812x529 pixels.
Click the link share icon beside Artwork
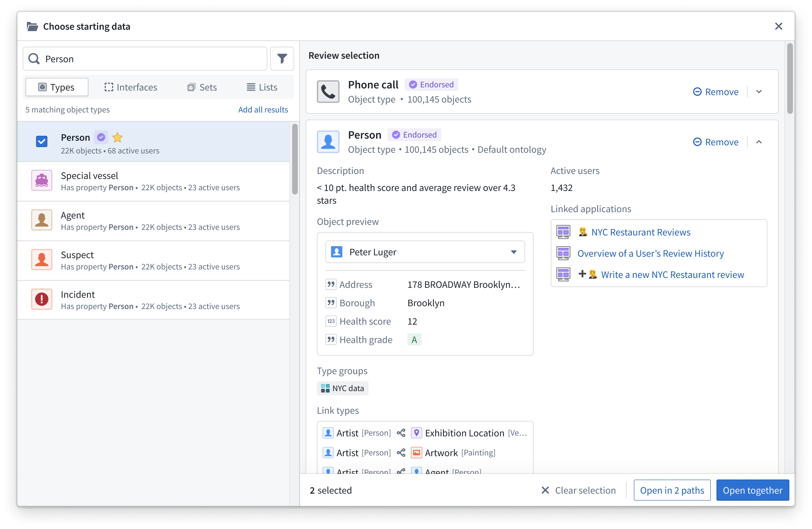click(401, 453)
